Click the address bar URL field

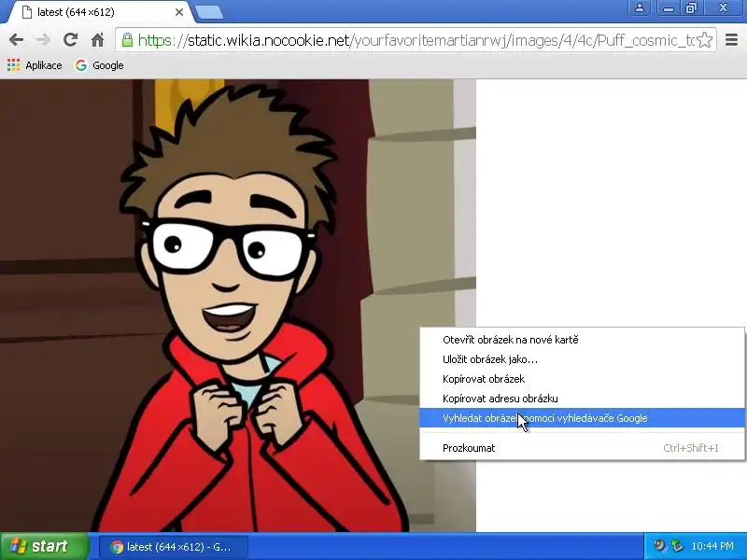(x=416, y=40)
